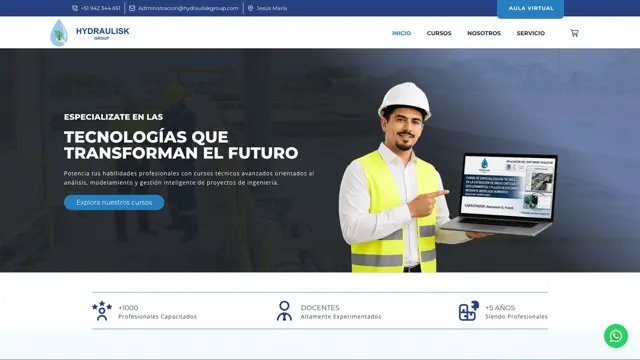Viewport: 640px width, 360px height.
Task: Open the shopping cart icon
Action: point(574,33)
